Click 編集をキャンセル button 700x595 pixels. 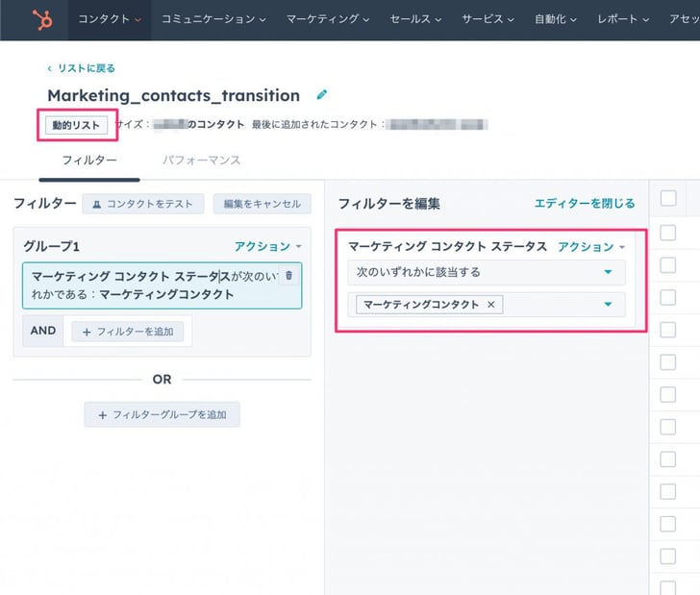pyautogui.click(x=262, y=204)
